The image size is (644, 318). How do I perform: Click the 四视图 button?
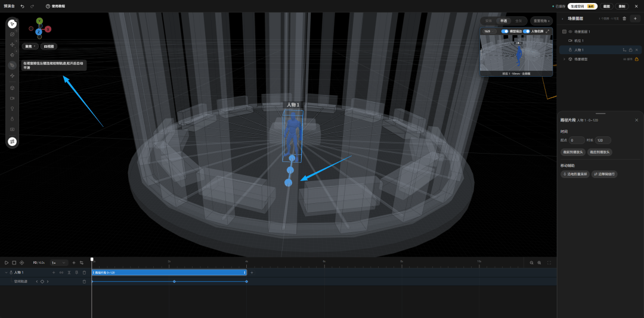click(x=49, y=46)
